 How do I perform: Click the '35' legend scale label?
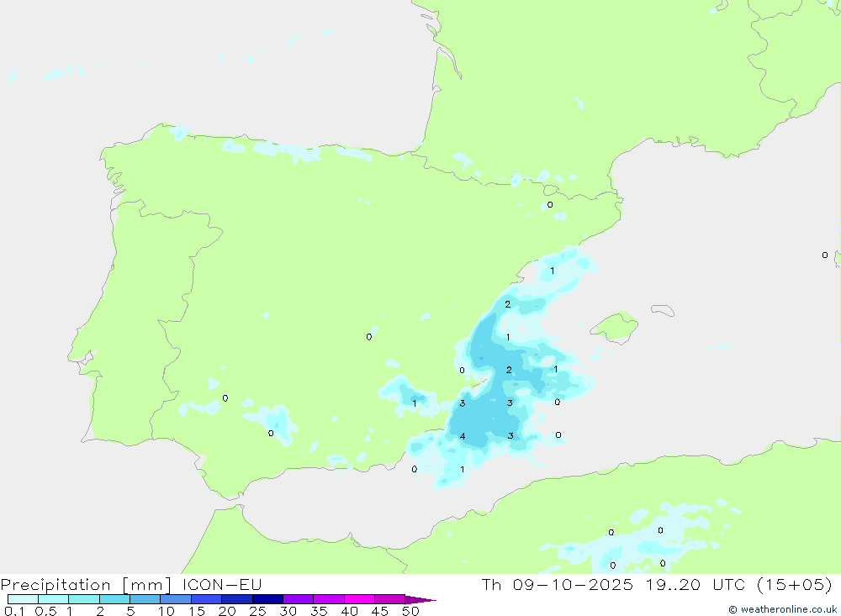[x=319, y=611]
